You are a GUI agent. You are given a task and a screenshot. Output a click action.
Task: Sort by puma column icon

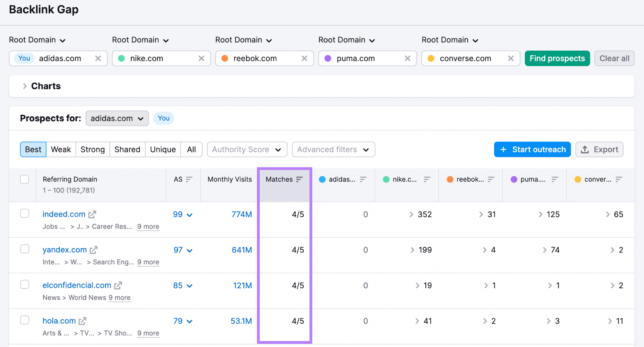click(555, 179)
